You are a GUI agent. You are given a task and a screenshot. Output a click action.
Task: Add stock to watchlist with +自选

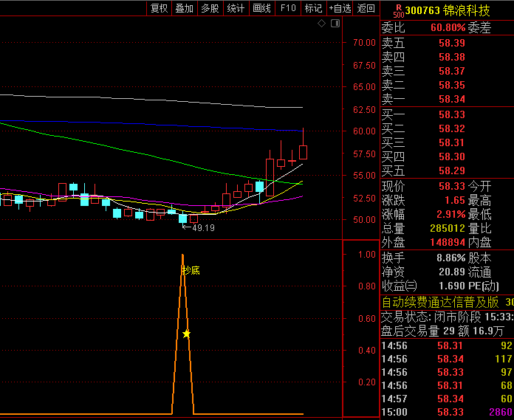point(339,8)
